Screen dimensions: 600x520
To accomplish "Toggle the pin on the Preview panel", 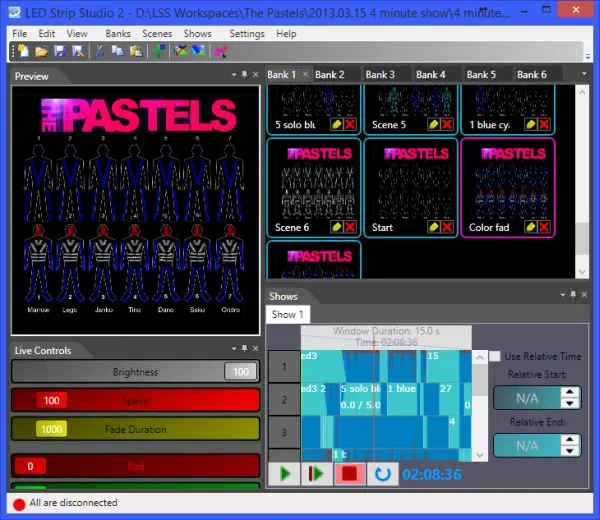I will 245,75.
